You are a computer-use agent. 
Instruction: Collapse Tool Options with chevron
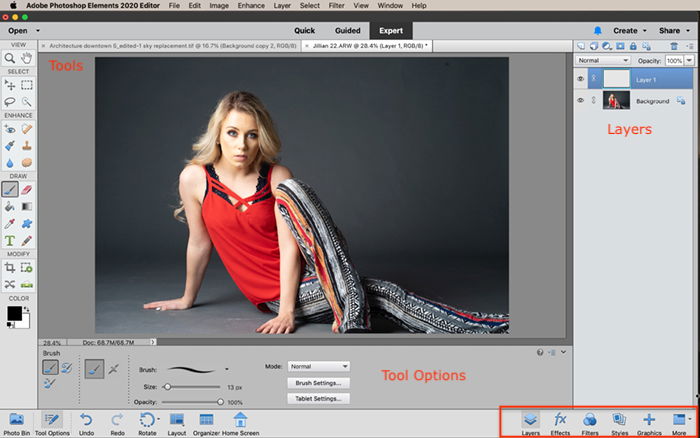pos(564,352)
